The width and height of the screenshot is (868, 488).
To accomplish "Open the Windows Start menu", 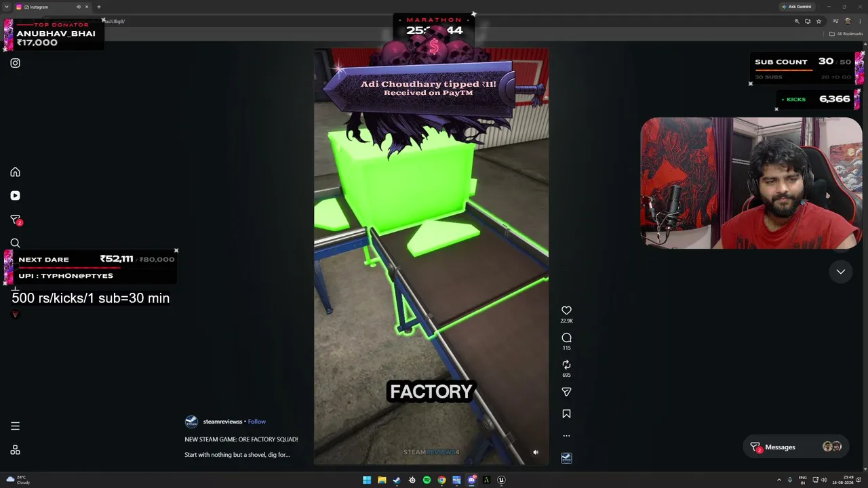I will [x=367, y=480].
